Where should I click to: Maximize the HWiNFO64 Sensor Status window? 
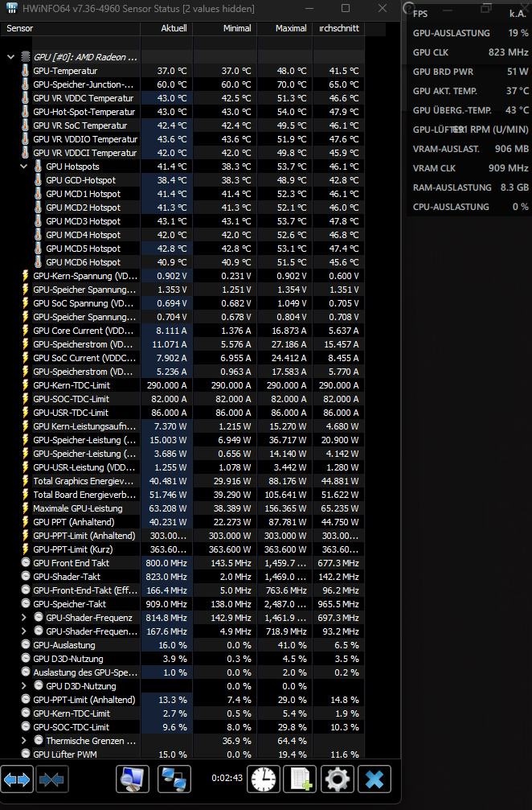point(346,8)
